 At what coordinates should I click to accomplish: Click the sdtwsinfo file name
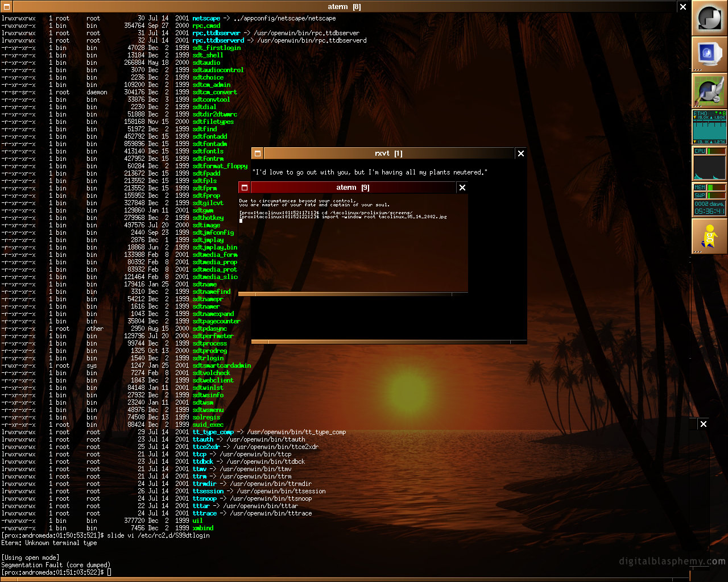pyautogui.click(x=208, y=395)
